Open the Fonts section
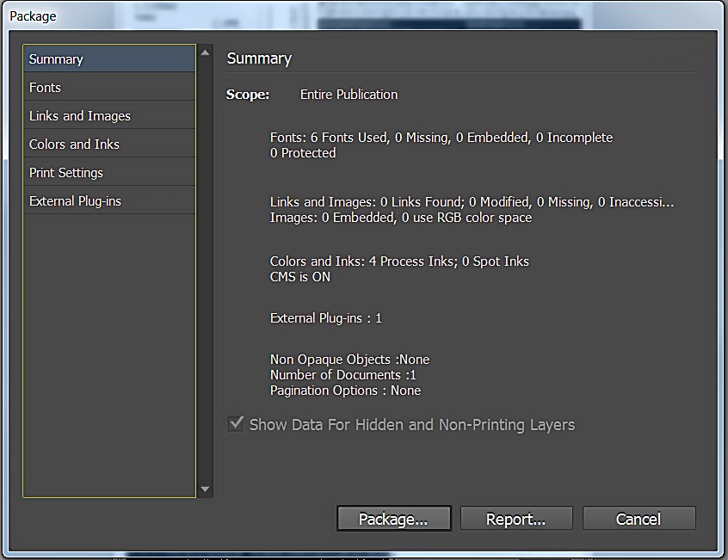 (x=109, y=87)
